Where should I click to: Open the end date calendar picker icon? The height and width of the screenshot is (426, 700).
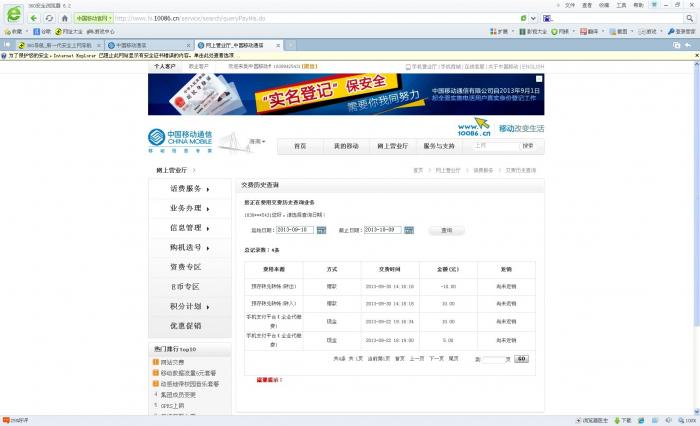[x=408, y=230]
